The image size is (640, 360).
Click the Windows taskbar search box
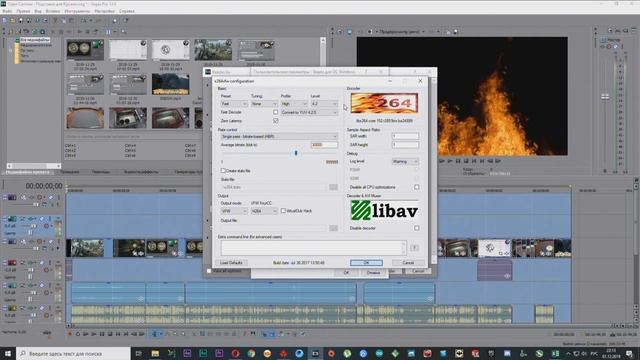[73, 353]
